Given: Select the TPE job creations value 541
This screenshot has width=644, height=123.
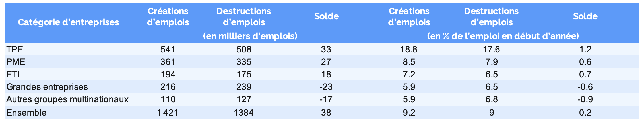Looking at the screenshot, I should pyautogui.click(x=168, y=50).
